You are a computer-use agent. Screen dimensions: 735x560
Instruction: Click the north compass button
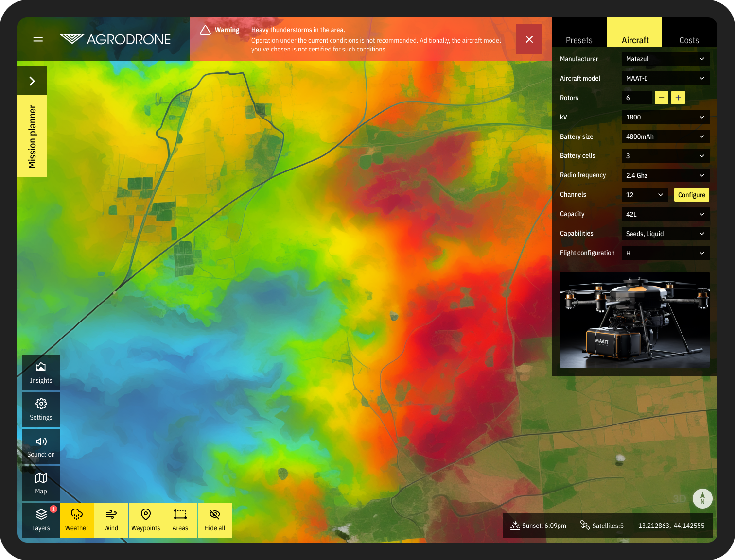click(x=702, y=498)
